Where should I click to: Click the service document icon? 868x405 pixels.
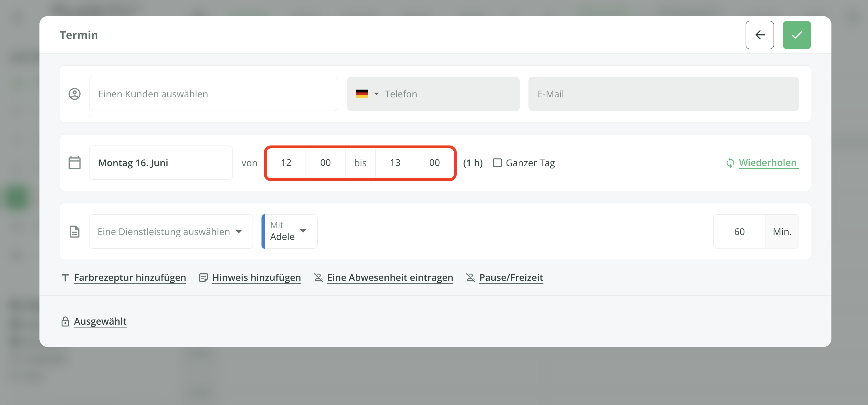coord(75,232)
